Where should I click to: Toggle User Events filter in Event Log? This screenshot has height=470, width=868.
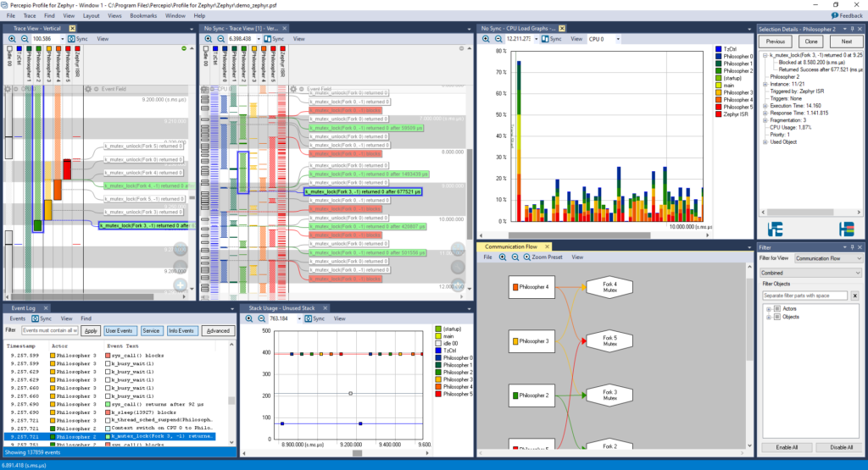tap(119, 330)
